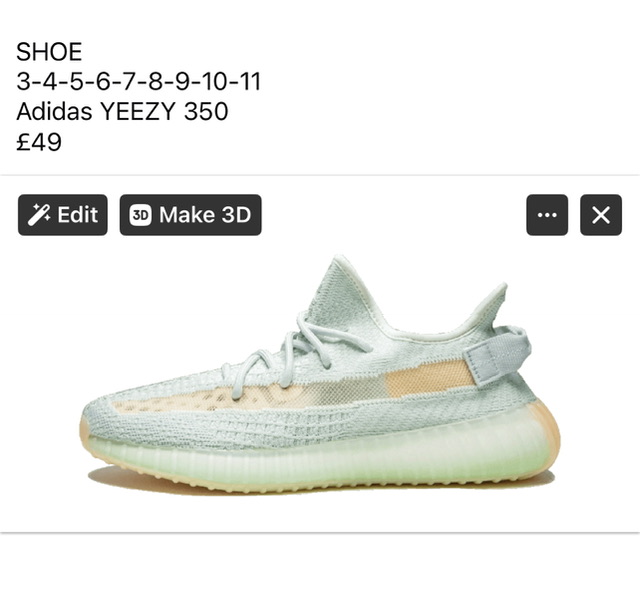This screenshot has width=640, height=607.
Task: Click the orange side stripe on the shoe
Action: pyautogui.click(x=429, y=380)
